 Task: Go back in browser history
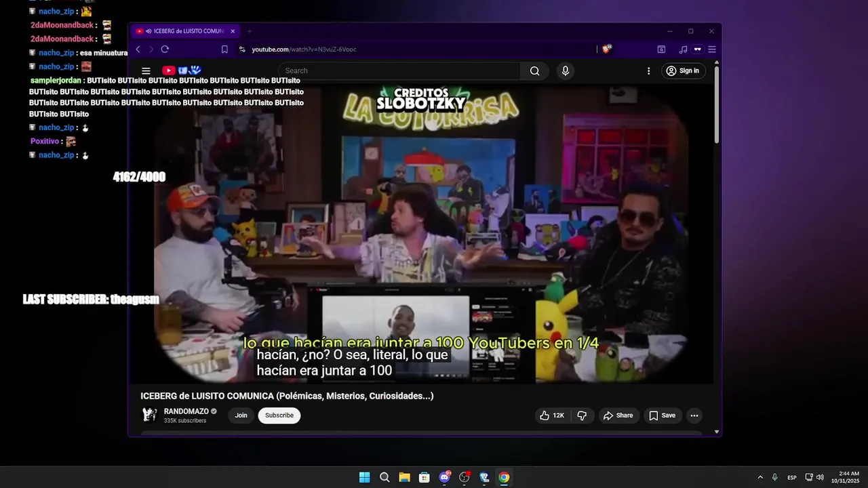[138, 49]
